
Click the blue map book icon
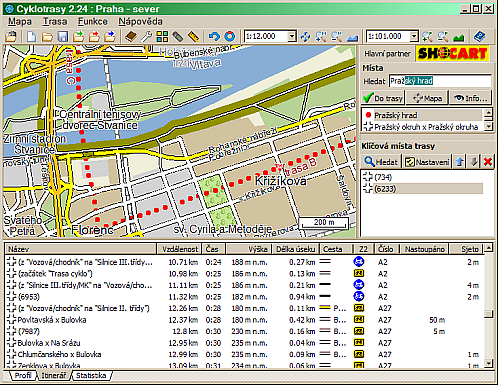[479, 36]
